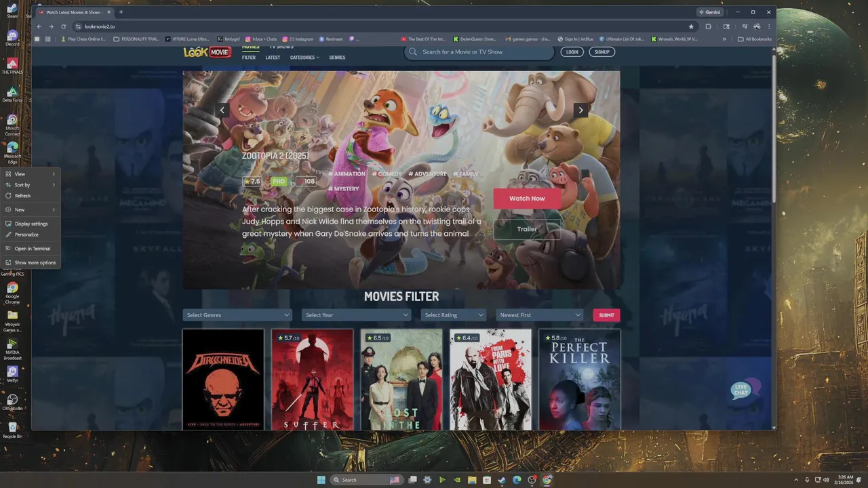Open File Explorer from taskbar
Screen dimensions: 868x488
[x=472, y=480]
